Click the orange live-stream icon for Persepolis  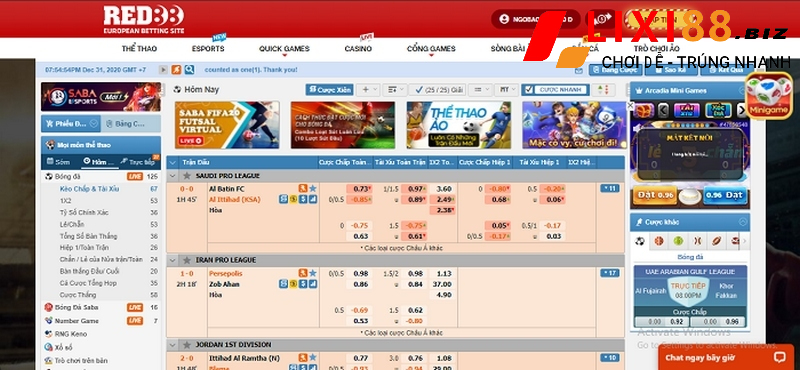pyautogui.click(x=303, y=273)
